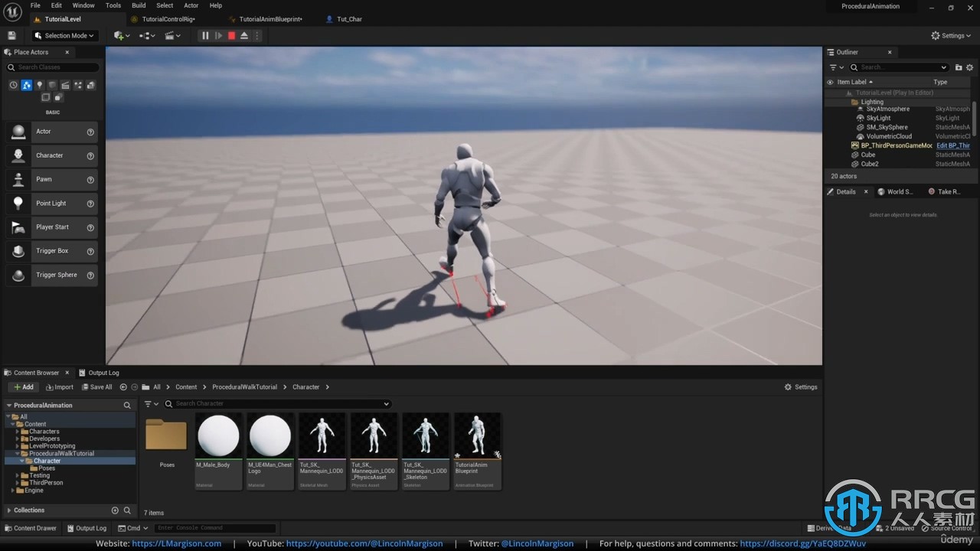Switch to the Take Recorder tab
This screenshot has width=980, height=551.
(944, 192)
